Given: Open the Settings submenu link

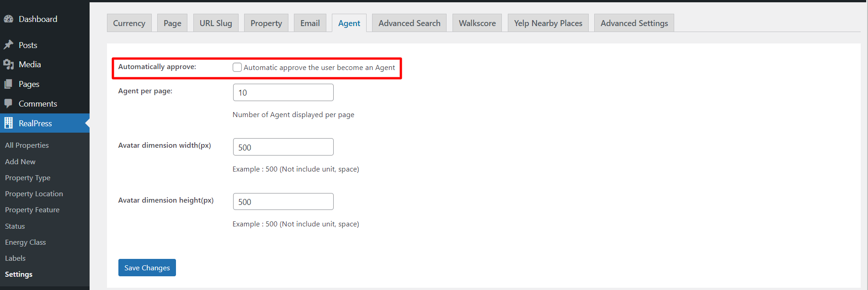Looking at the screenshot, I should 19,274.
